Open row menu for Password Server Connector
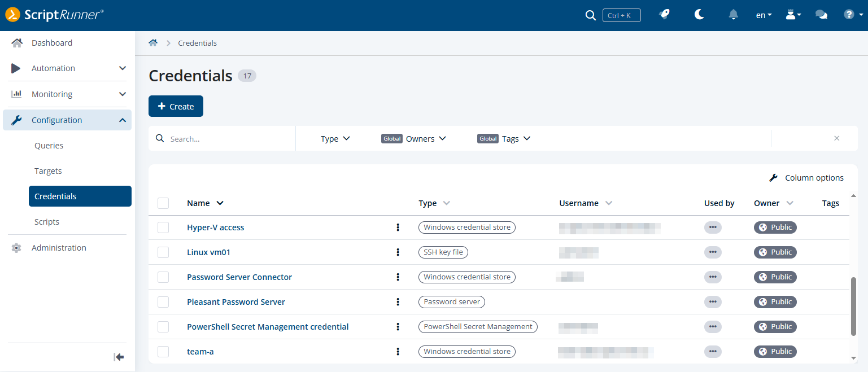 coord(398,277)
